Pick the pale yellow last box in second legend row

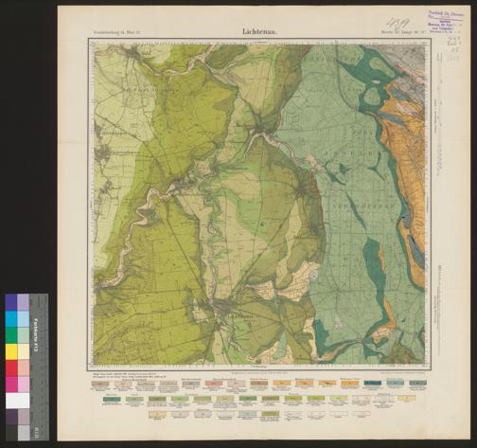click(x=406, y=399)
